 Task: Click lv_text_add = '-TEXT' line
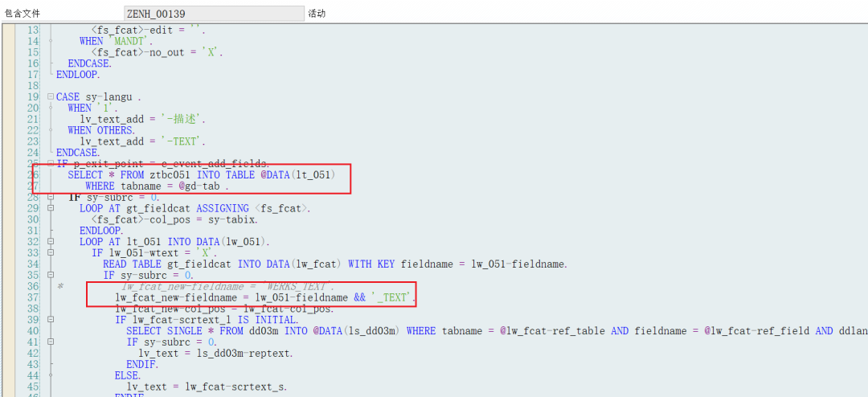pos(143,141)
